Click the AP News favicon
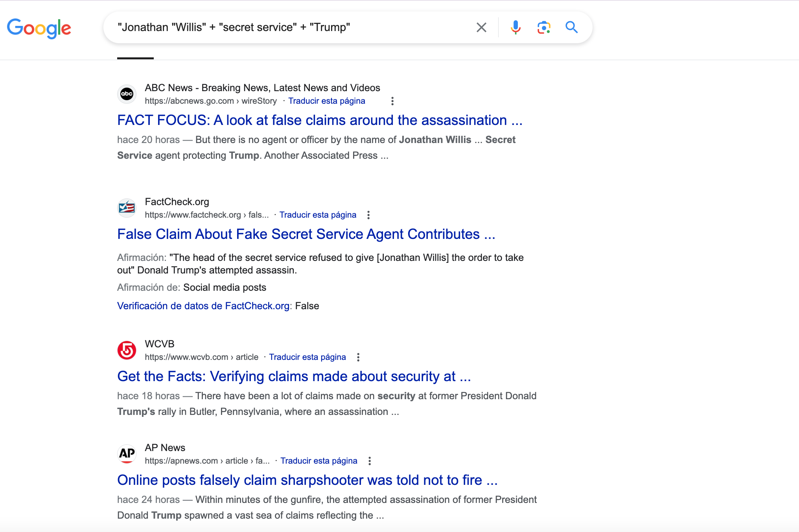 [127, 454]
